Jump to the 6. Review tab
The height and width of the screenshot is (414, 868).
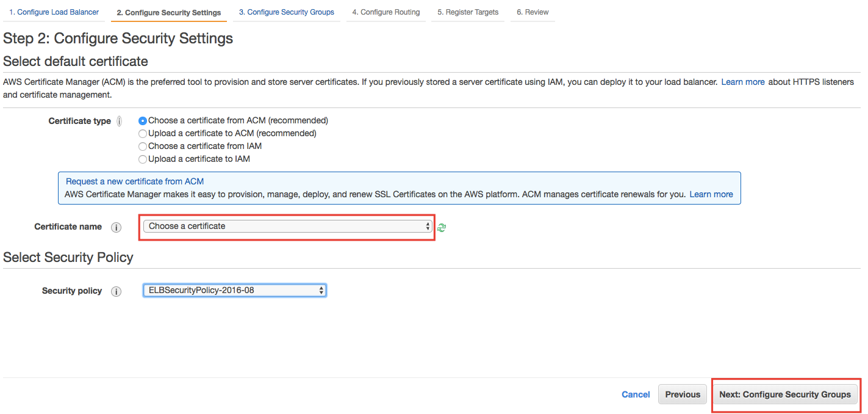click(x=533, y=12)
